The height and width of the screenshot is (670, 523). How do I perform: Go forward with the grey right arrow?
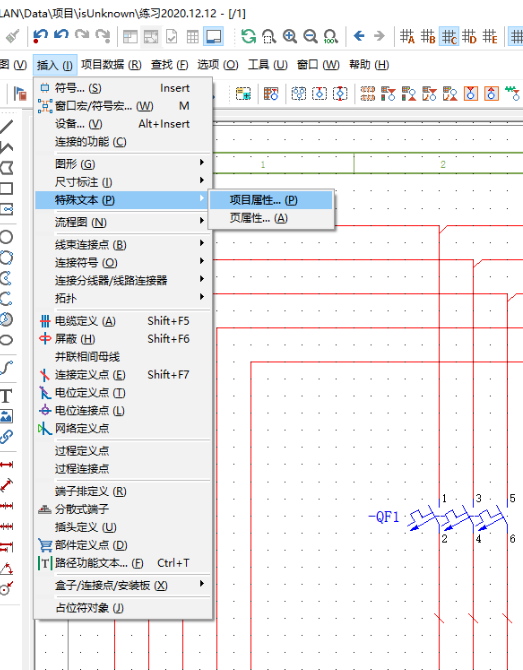coord(379,36)
